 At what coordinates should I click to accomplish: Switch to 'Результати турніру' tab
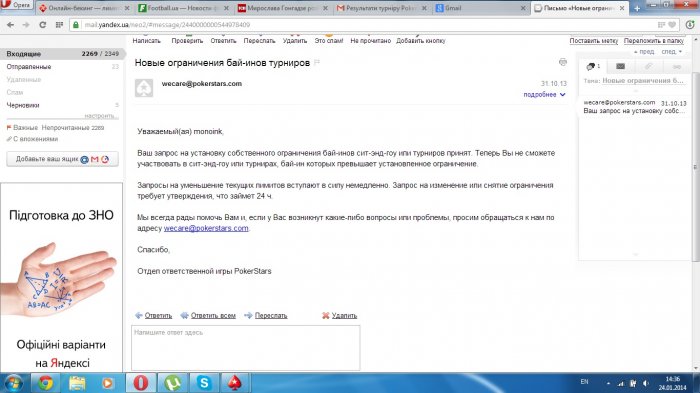(x=381, y=8)
